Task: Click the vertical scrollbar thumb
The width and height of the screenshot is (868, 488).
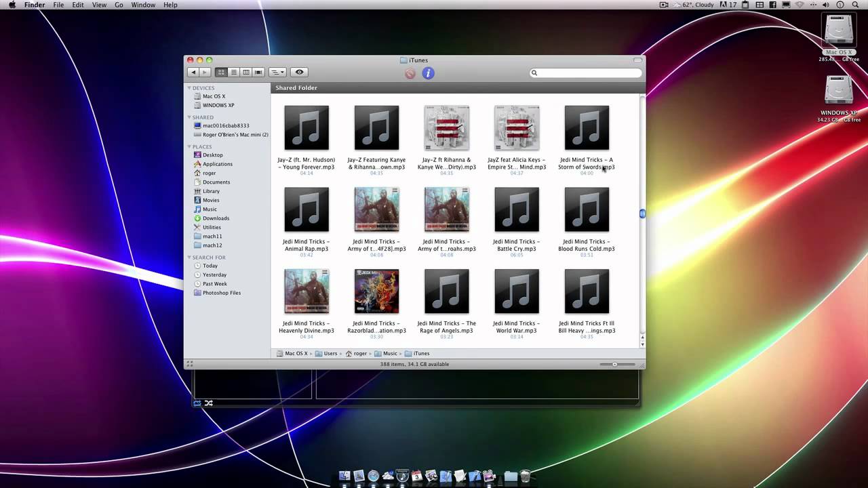Action: click(x=642, y=213)
